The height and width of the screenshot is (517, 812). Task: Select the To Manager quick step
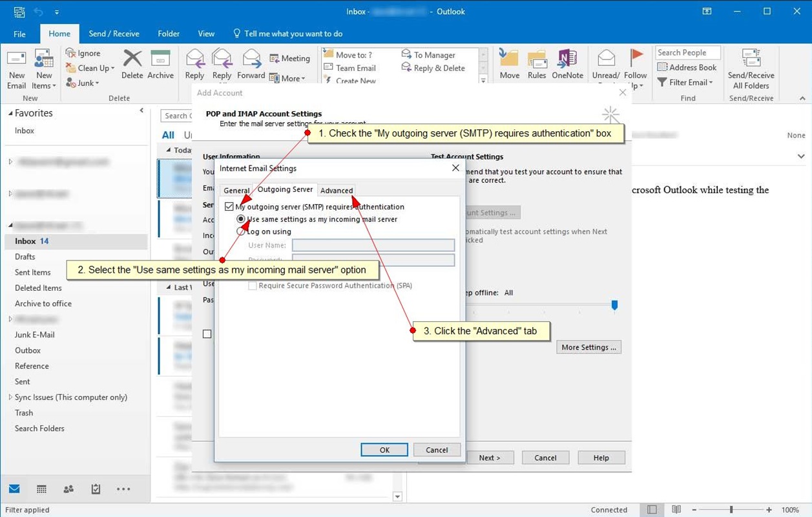pyautogui.click(x=428, y=55)
